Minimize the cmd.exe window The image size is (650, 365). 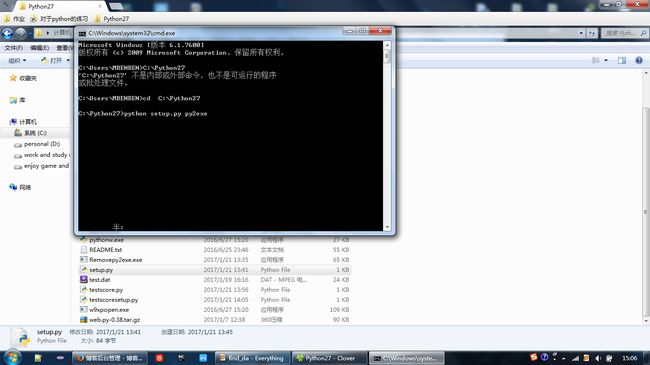click(x=349, y=31)
